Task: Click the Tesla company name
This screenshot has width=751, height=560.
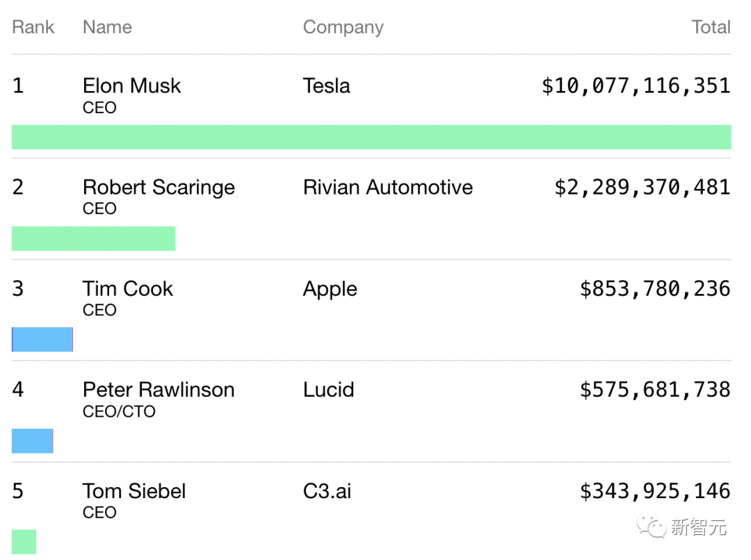Action: pyautogui.click(x=326, y=86)
